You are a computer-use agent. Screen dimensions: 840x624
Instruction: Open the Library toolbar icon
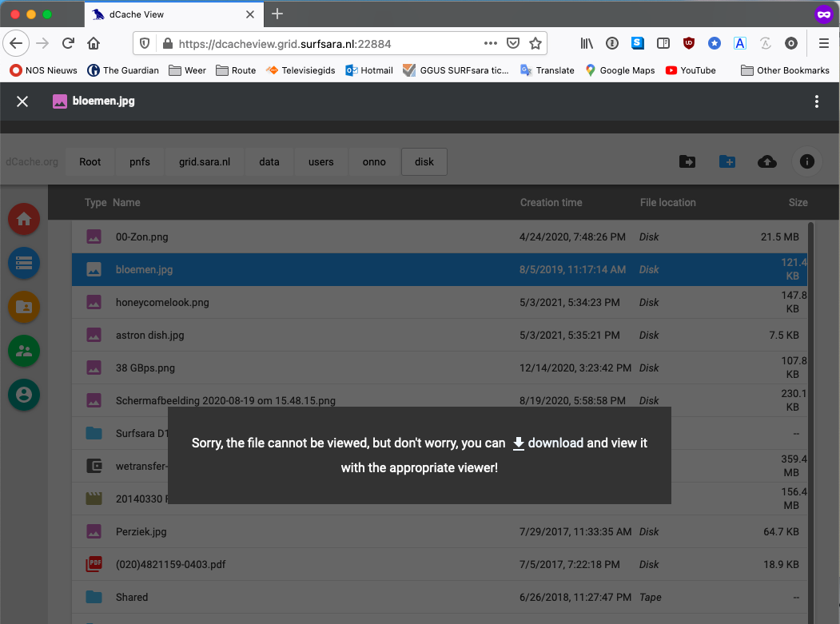pos(587,43)
